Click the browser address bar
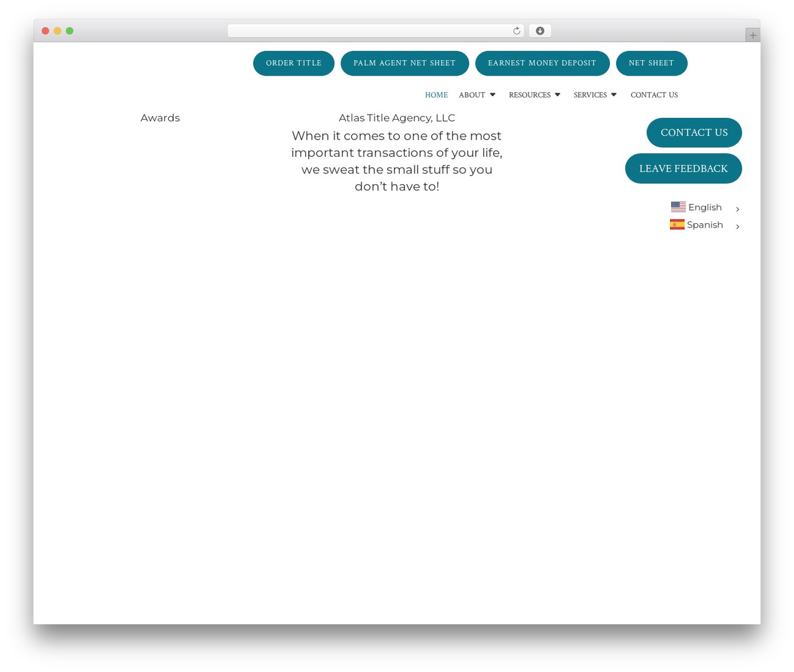The width and height of the screenshot is (794, 672). coord(375,31)
